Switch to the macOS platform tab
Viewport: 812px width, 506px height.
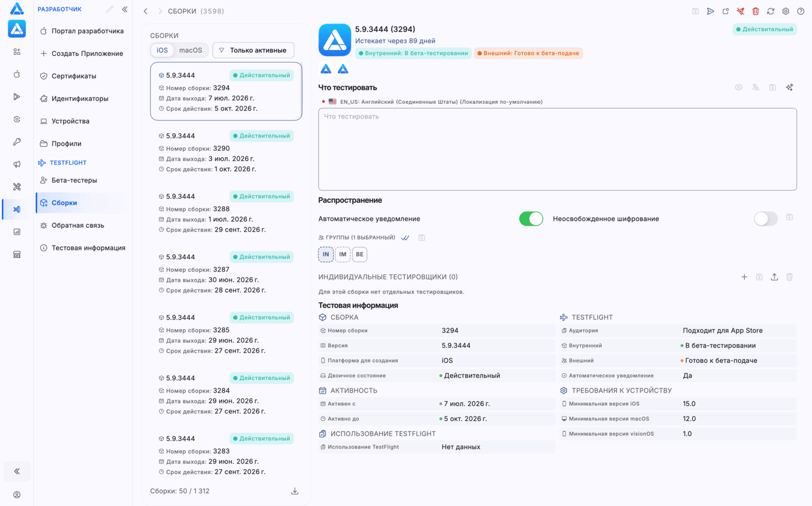[x=191, y=50]
